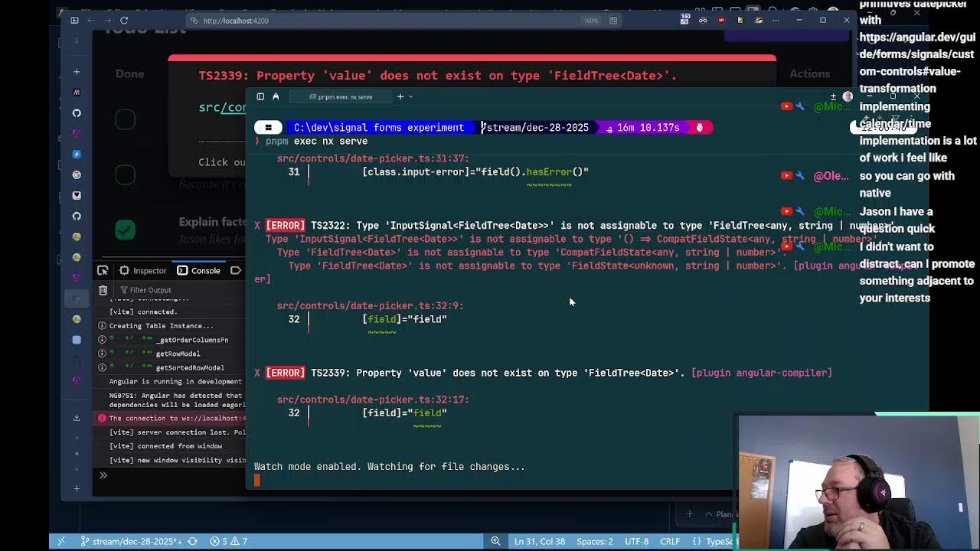Click the 16m 10.137s timer prompt segment
This screenshot has height=551, width=980.
point(643,128)
